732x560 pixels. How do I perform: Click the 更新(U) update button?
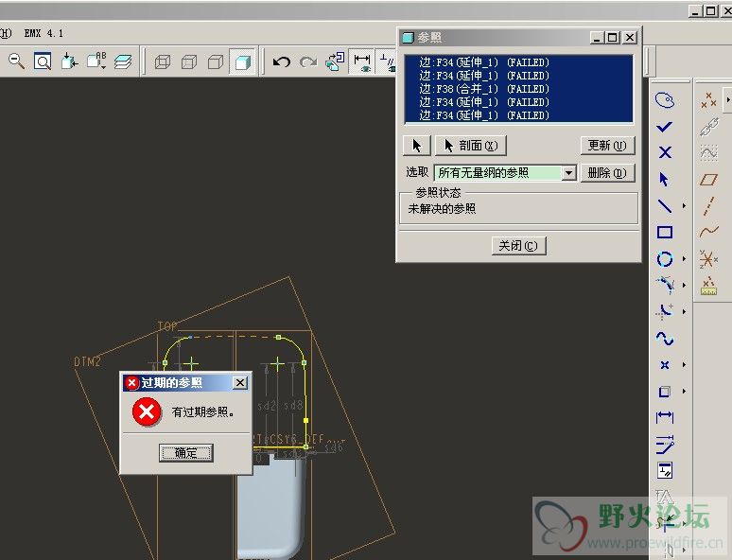[607, 146]
